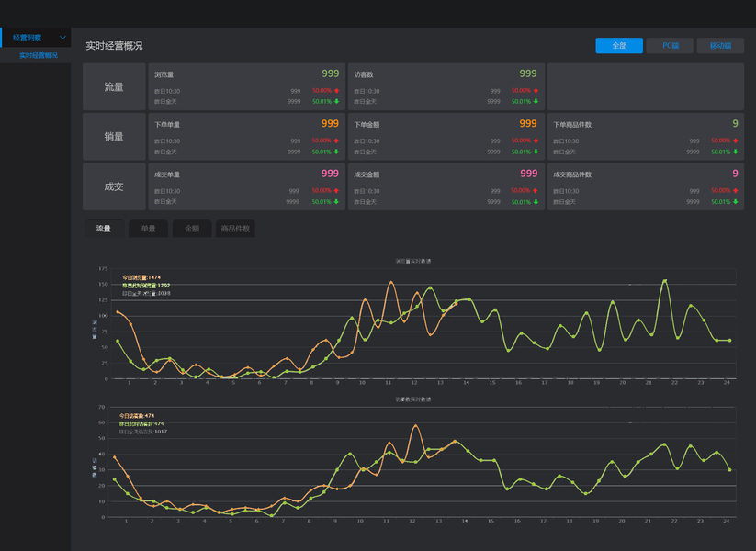Click the 实时经营概况 page heading
Screen dimensions: 756x551
(114, 46)
